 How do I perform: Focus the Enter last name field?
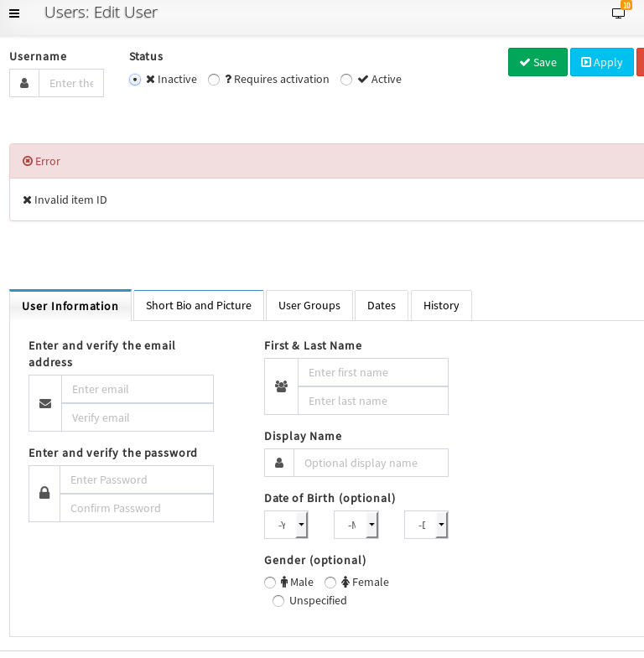coord(373,401)
